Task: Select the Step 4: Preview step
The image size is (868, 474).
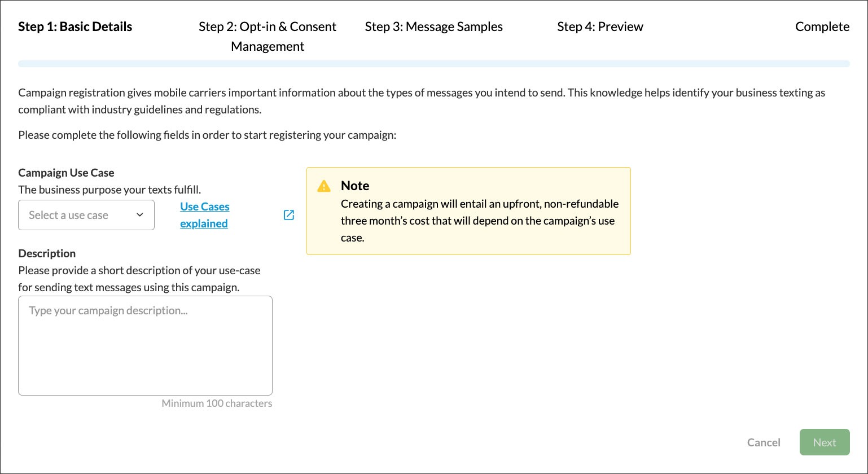Action: point(600,27)
